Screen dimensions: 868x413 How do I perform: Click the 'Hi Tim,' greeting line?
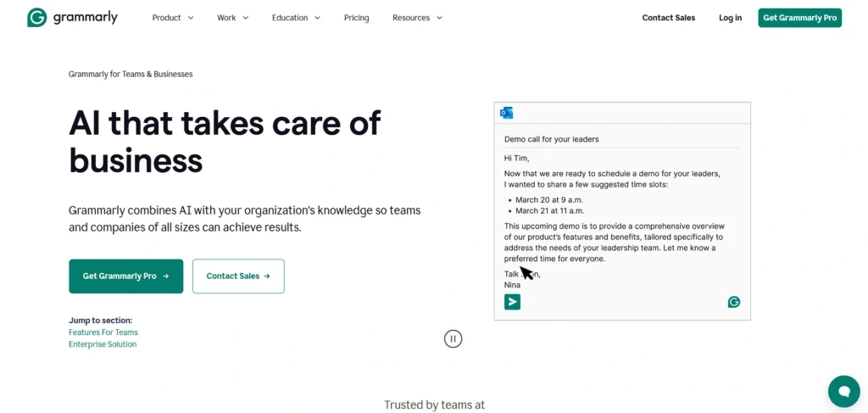click(x=516, y=159)
